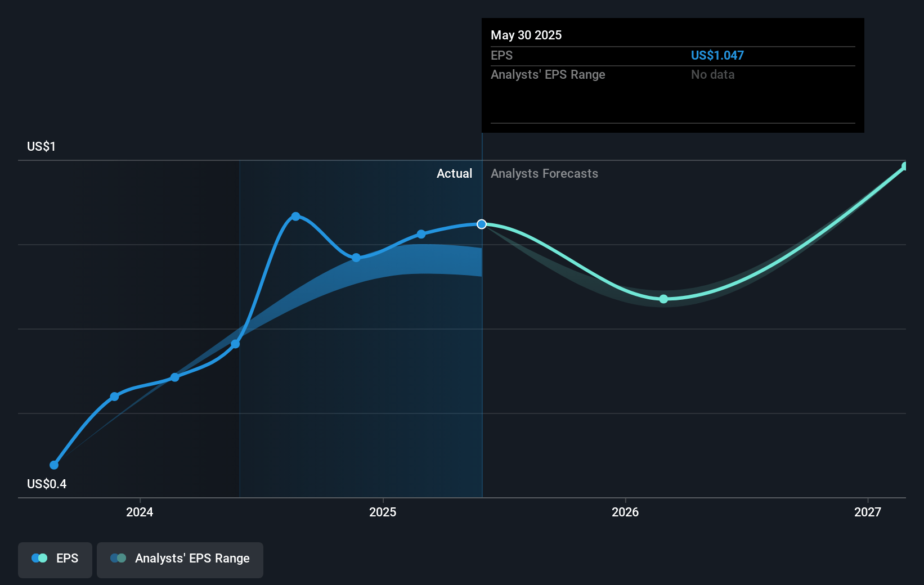
Task: Click the No data value in tooltip
Action: coord(713,74)
